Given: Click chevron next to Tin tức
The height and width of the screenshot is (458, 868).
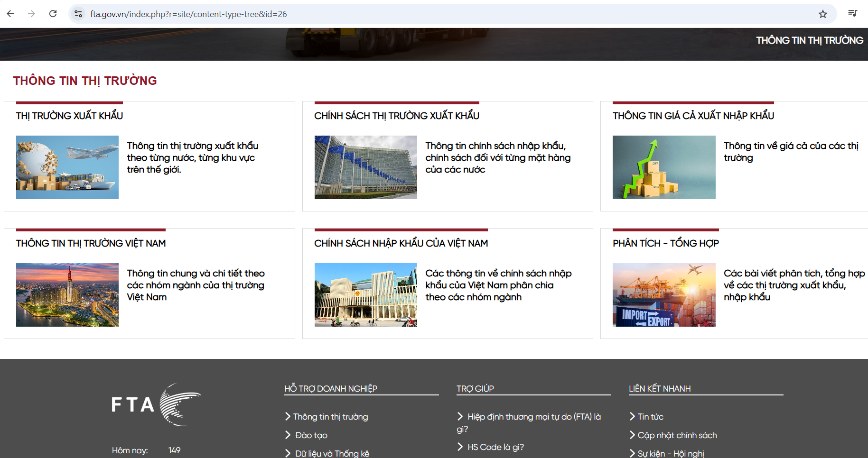Looking at the screenshot, I should click(x=632, y=416).
